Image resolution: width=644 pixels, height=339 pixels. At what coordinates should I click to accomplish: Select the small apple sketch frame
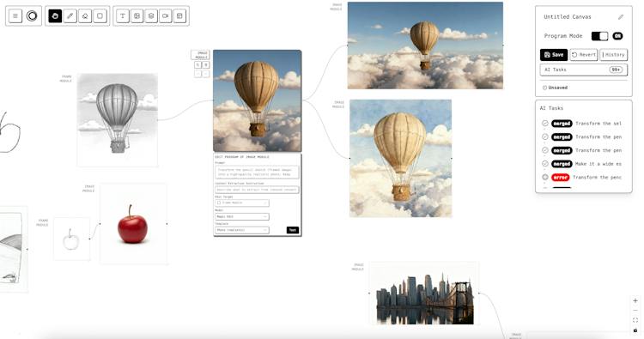coord(71,239)
